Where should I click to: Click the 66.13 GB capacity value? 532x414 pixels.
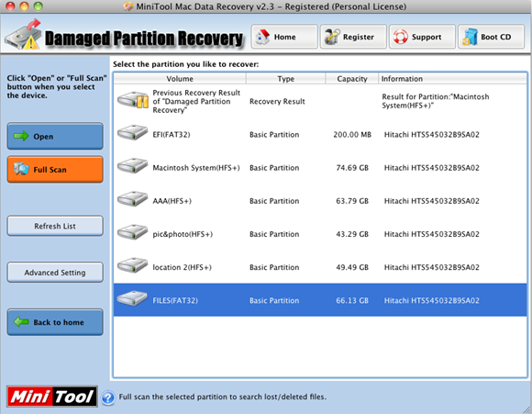(352, 300)
